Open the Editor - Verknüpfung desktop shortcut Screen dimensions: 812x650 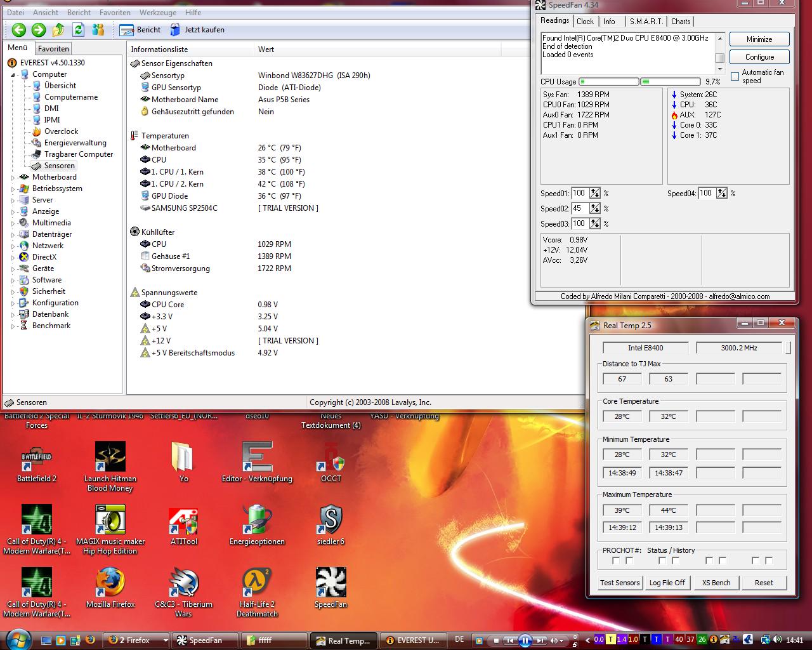pos(257,463)
